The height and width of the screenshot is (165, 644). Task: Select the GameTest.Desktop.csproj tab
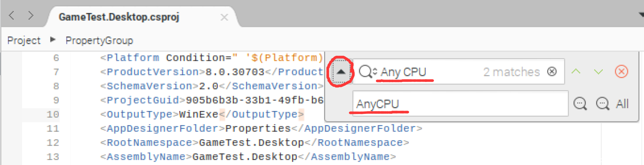[x=119, y=17]
